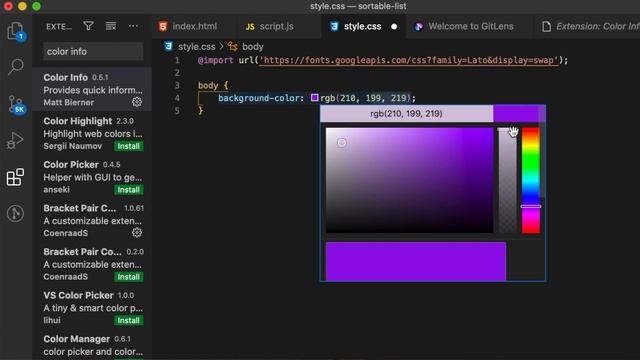This screenshot has width=640, height=360.
Task: Install the Color Highlight extension
Action: 129,146
